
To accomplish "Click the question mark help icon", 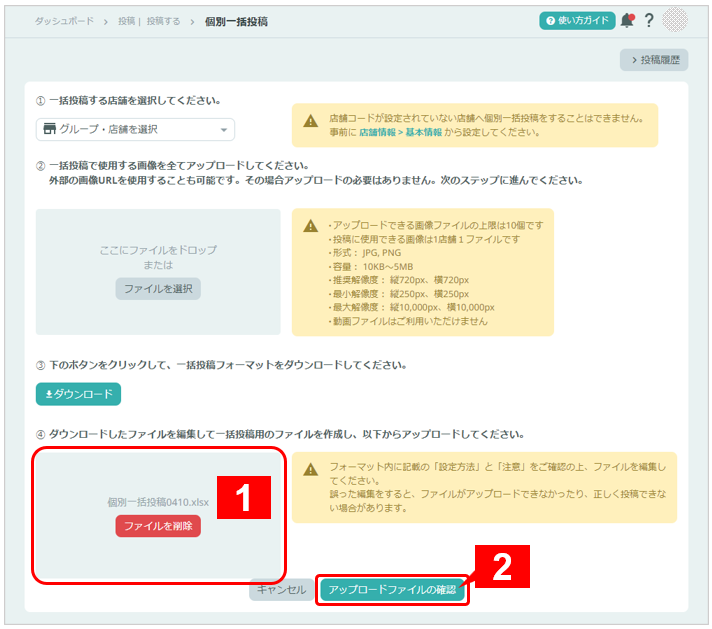I will coord(649,20).
